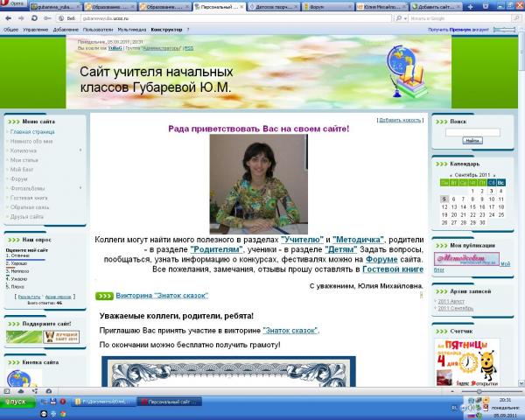
Task: Expand the 'Копилочка' submenu arrow
Action: point(80,150)
